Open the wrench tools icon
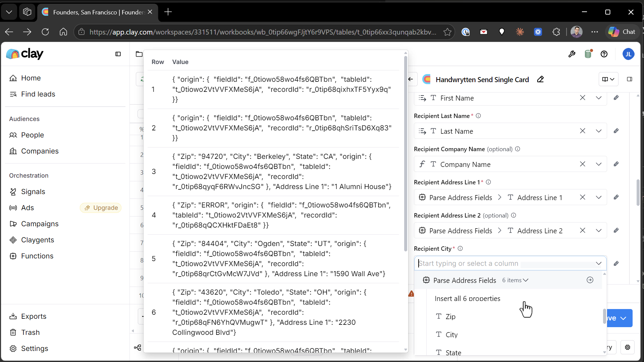 tap(572, 54)
